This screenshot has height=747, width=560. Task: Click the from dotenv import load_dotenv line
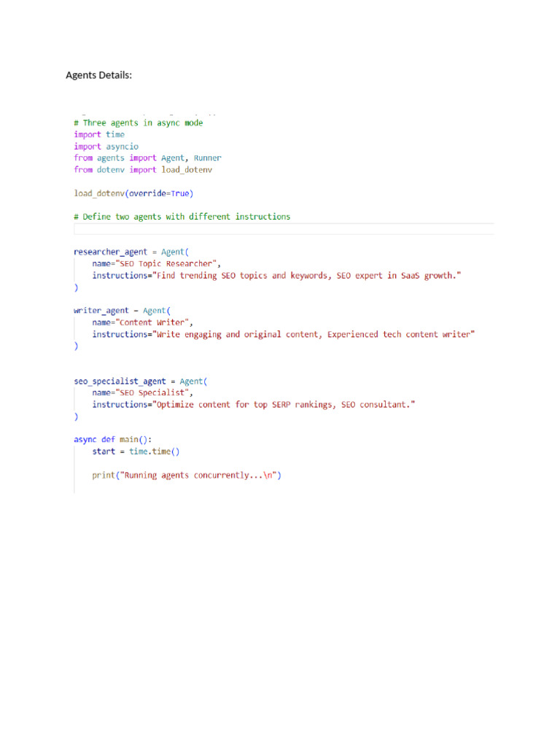pyautogui.click(x=143, y=170)
